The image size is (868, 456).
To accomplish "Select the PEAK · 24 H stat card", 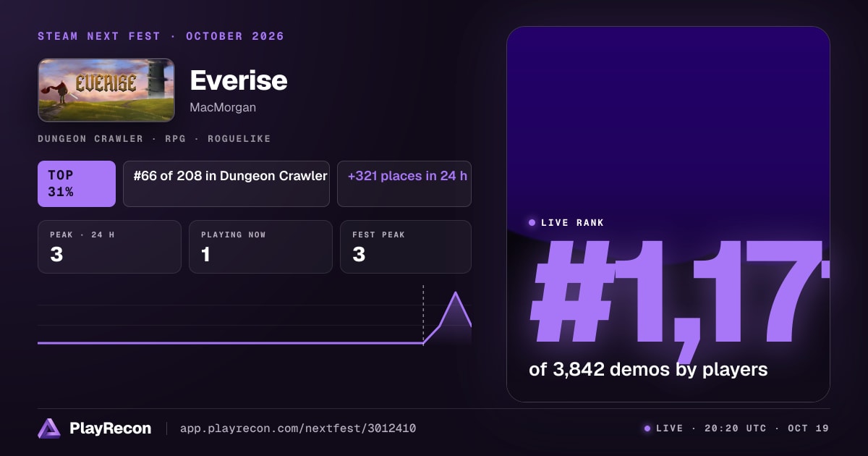I will (x=109, y=247).
